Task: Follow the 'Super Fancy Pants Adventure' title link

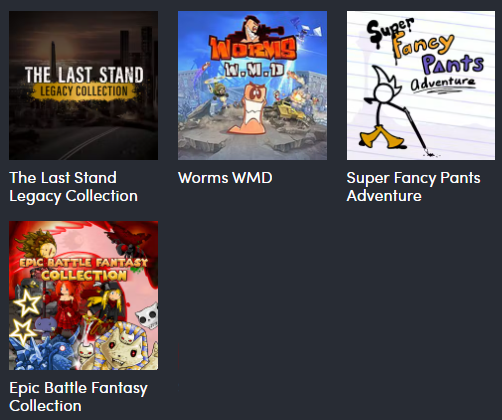Action: [x=413, y=187]
